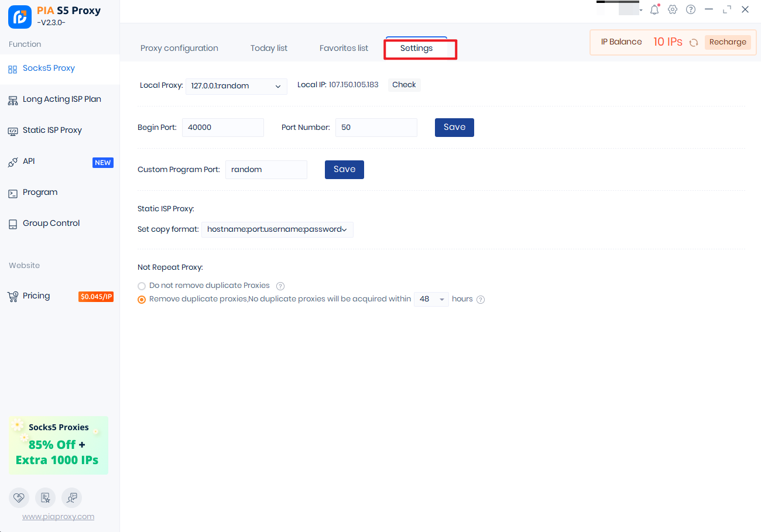Open the settings gear icon in title bar

click(673, 9)
